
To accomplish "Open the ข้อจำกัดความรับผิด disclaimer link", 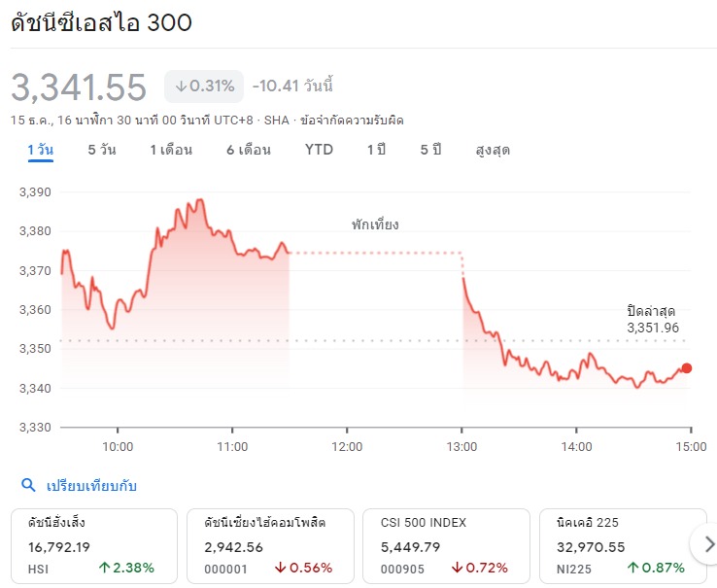I will tap(352, 121).
